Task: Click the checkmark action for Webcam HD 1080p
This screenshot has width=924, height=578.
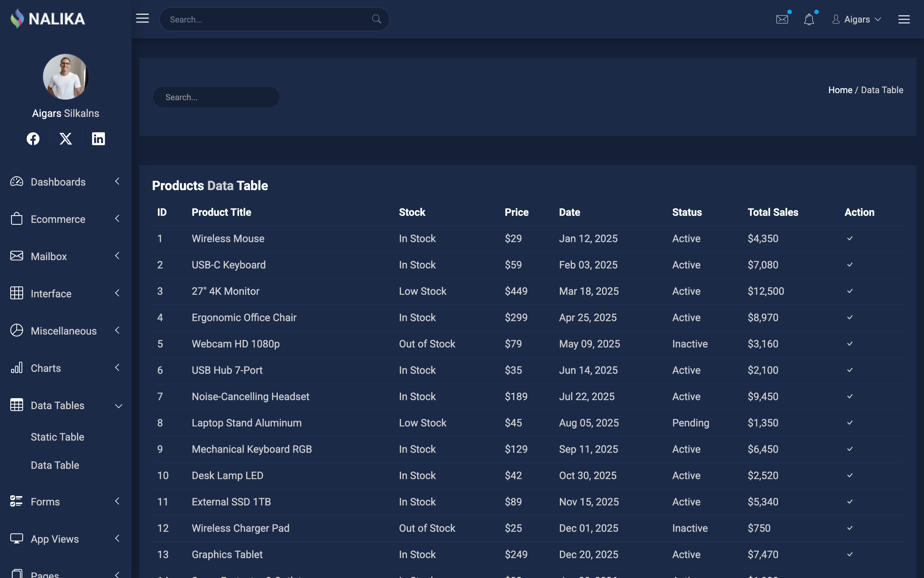Action: [850, 344]
